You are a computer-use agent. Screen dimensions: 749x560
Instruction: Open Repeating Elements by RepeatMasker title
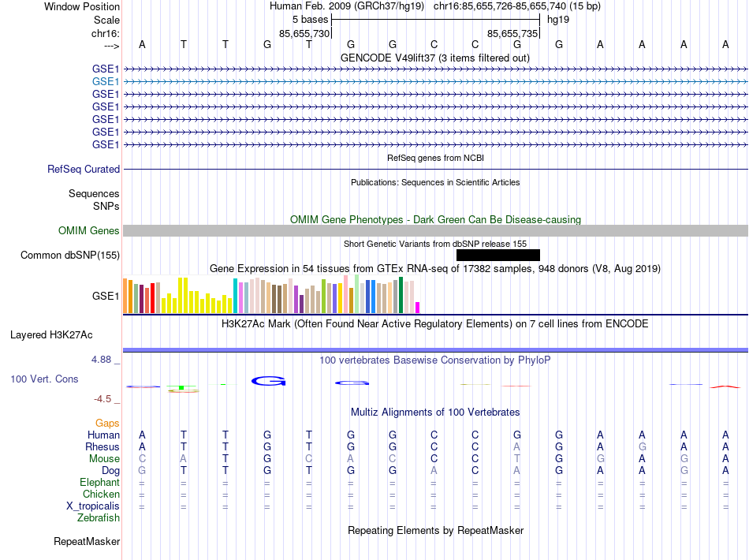click(435, 530)
